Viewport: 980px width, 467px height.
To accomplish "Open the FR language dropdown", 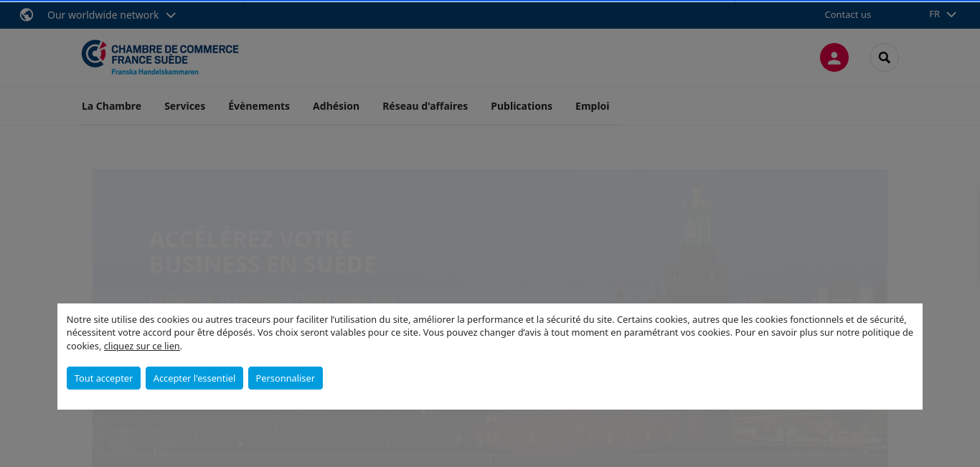I will (943, 14).
